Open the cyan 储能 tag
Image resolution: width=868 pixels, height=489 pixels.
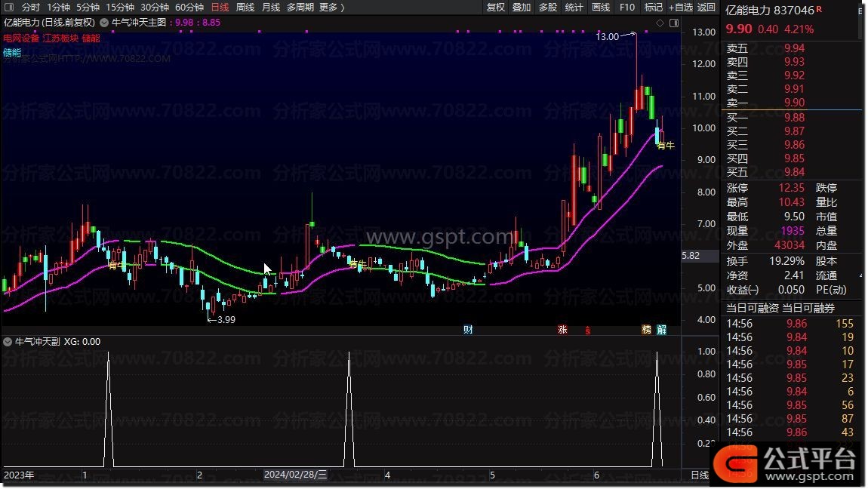12,53
